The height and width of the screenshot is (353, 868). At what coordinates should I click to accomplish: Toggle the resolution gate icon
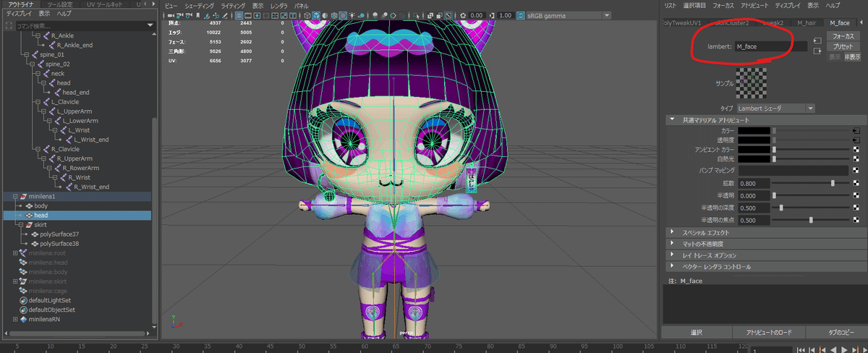(257, 15)
